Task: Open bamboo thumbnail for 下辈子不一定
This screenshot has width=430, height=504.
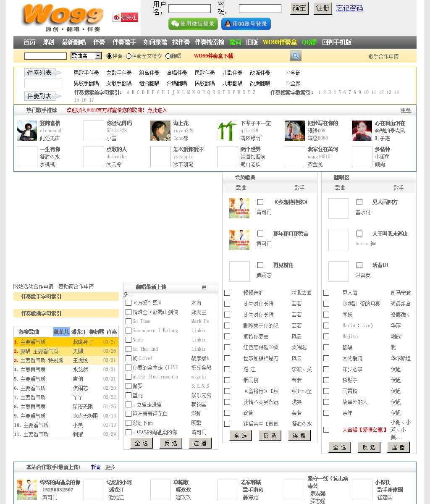Action: [x=228, y=131]
